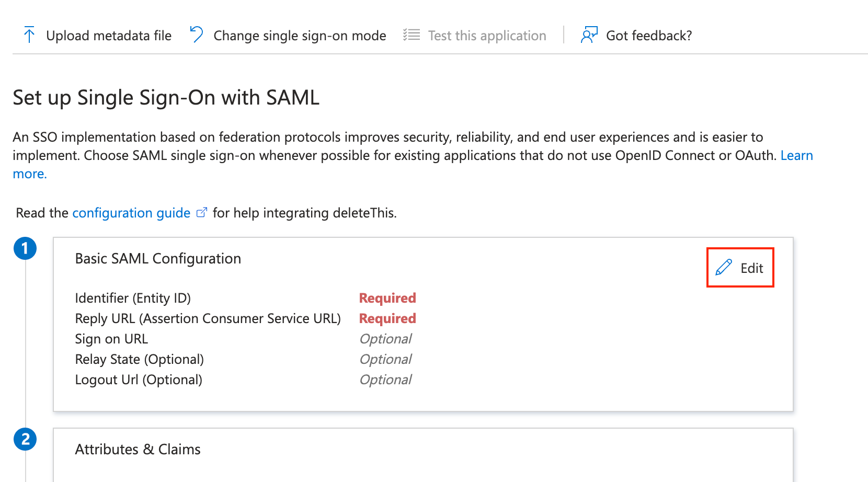Click the checklist icon beside Test this application
This screenshot has width=868, height=482.
pos(412,35)
